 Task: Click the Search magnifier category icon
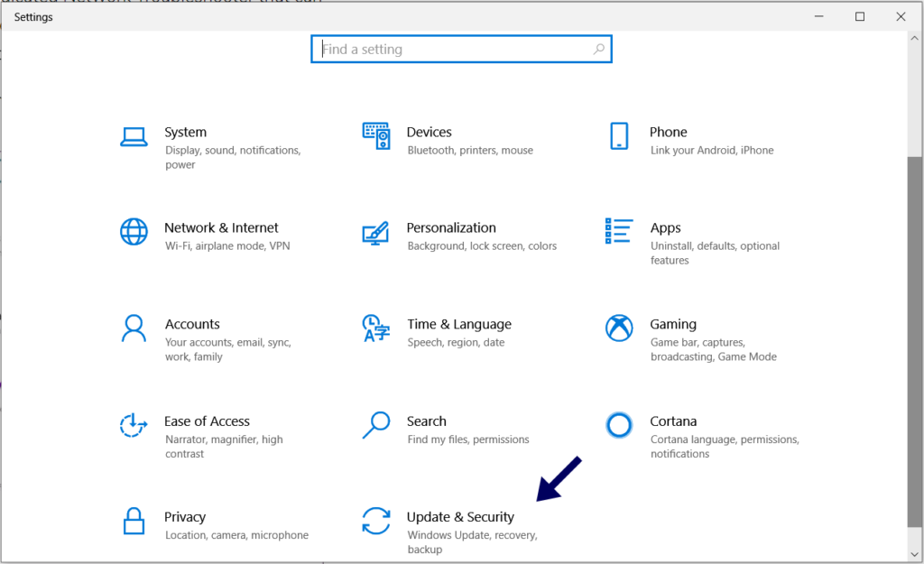[375, 424]
